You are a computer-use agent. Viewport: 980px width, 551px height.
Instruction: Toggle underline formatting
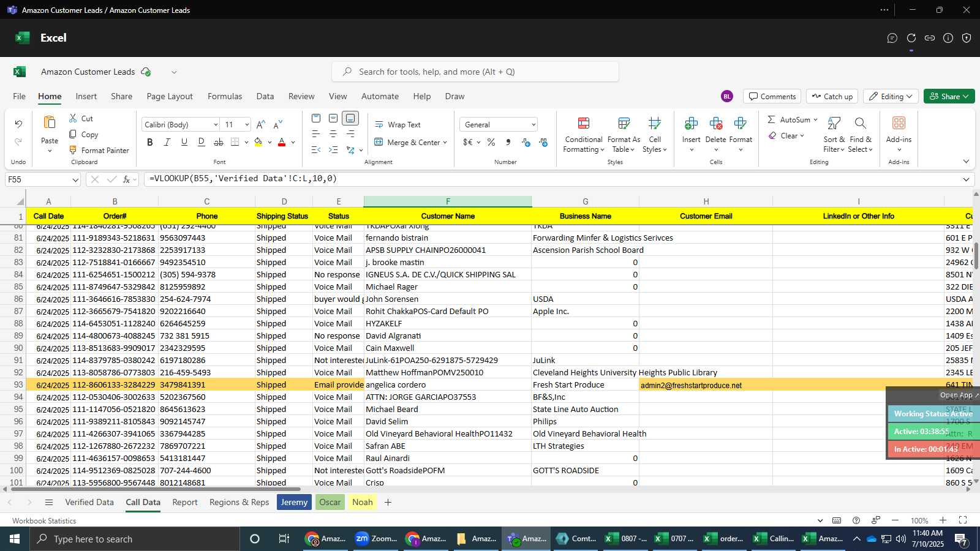coord(184,142)
